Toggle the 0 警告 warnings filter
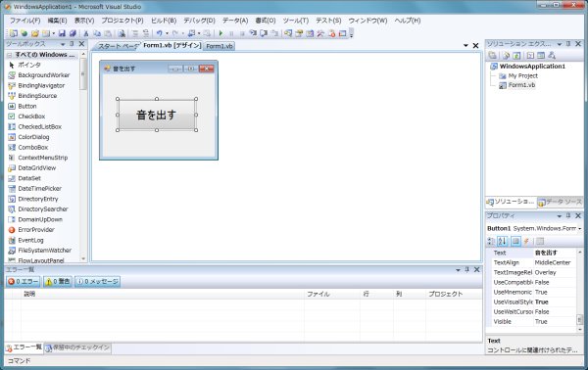Screen dimensions: 588x370 [x=58, y=281]
